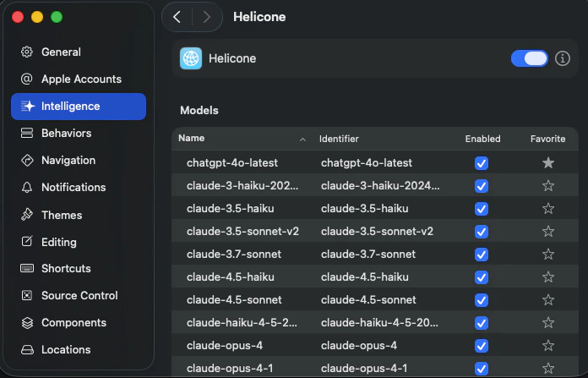The image size is (588, 378).
Task: Select Apple Accounts in the sidebar
Action: pos(79,79)
